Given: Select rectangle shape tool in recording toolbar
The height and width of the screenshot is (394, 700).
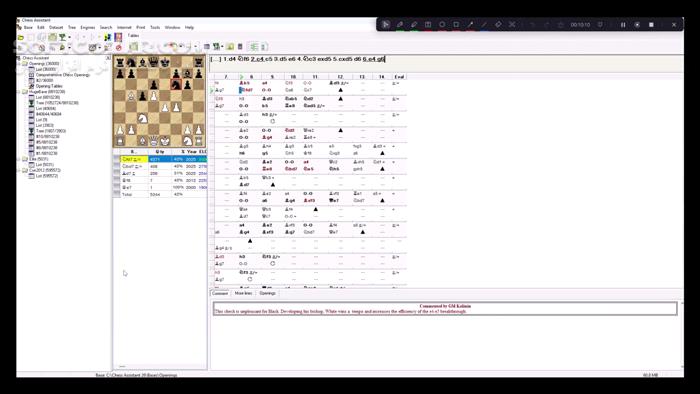Looking at the screenshot, I should tap(456, 25).
